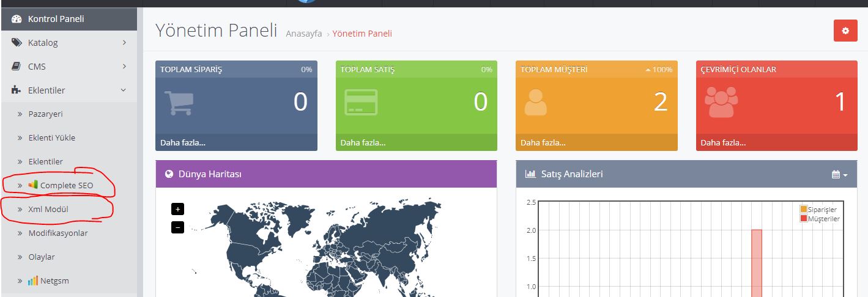The image size is (868, 297).
Task: Zoom out on the world map
Action: pos(177,227)
